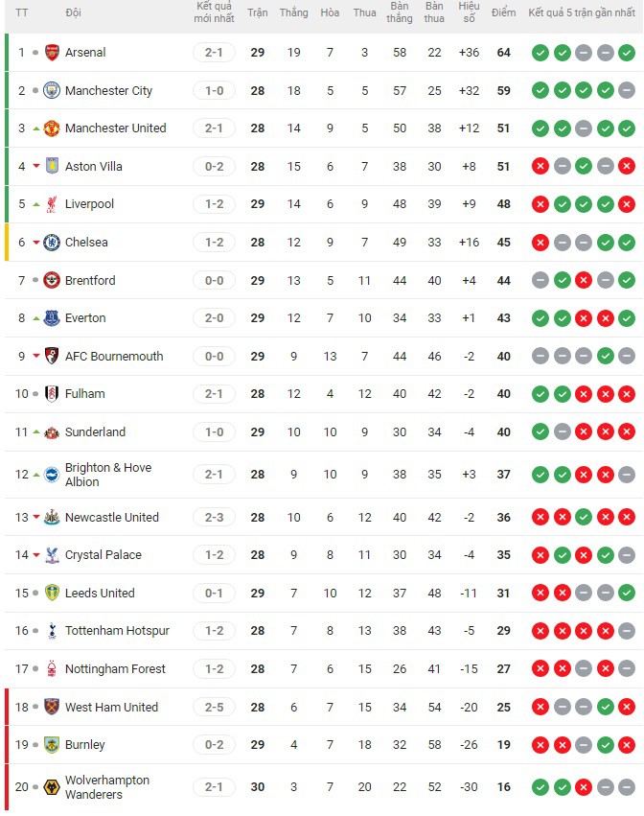The height and width of the screenshot is (816, 644).
Task: Open the Burnley club crest
Action: pyautogui.click(x=53, y=745)
